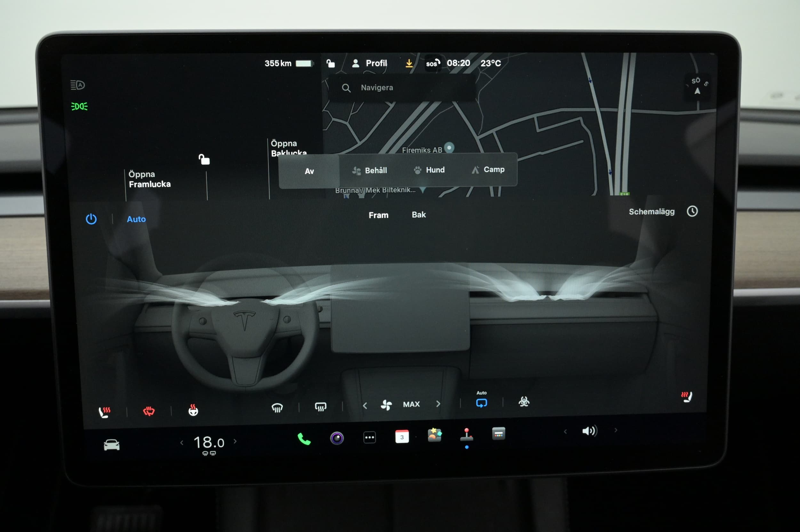Tap the MAX fan speed value
Image resolution: width=800 pixels, height=532 pixels.
click(x=412, y=404)
